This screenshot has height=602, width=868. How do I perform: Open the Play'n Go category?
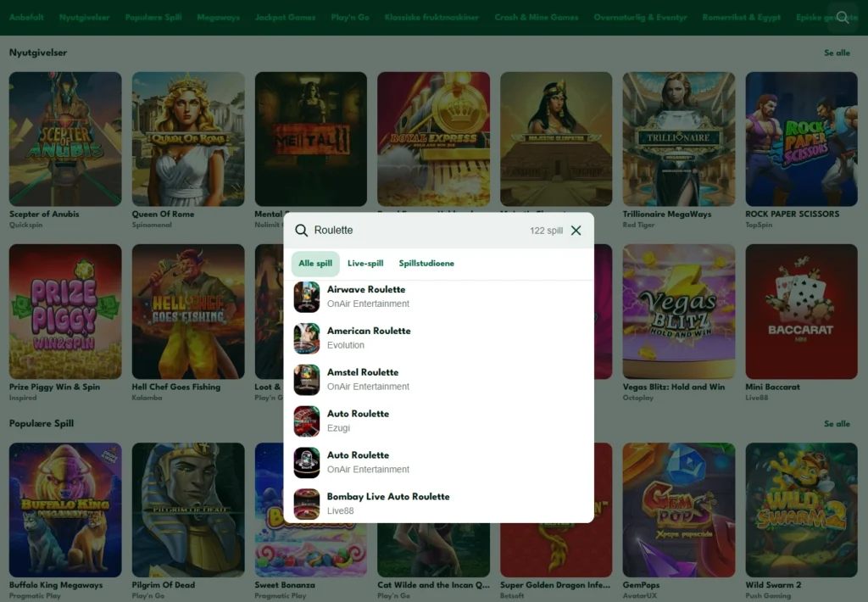coord(350,17)
